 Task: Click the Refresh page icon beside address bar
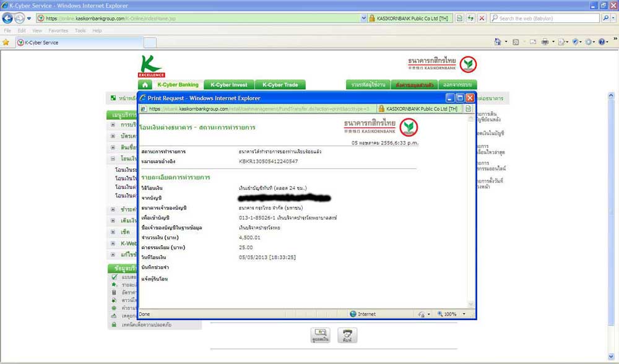[471, 19]
